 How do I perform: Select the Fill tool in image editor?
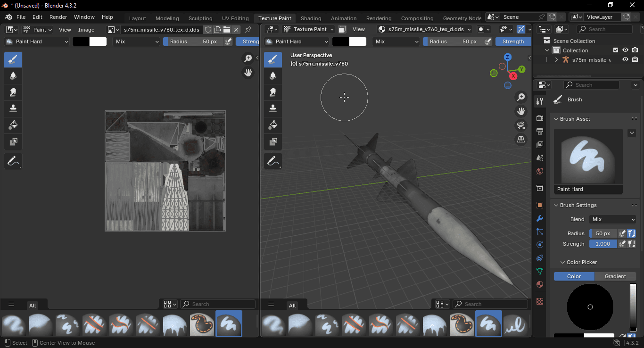coord(13,125)
